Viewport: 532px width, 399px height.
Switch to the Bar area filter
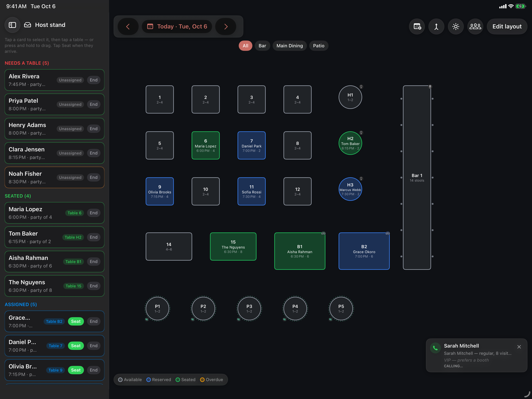262,46
